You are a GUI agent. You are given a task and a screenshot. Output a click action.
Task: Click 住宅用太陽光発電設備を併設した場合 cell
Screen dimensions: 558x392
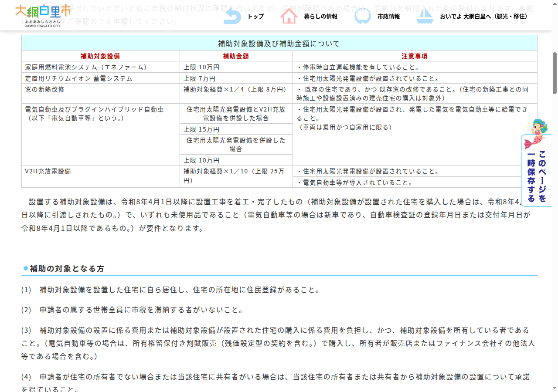236,145
